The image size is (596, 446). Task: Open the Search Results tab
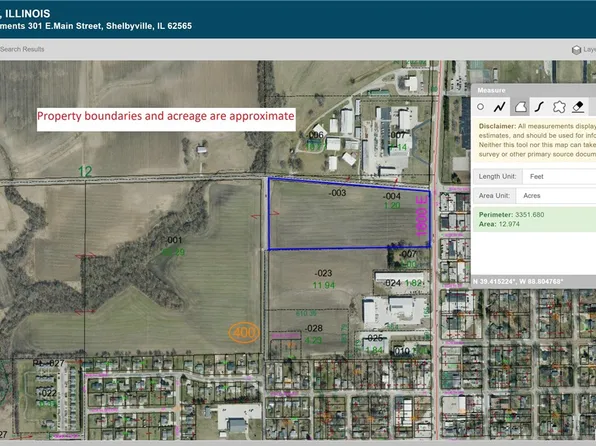point(22,49)
